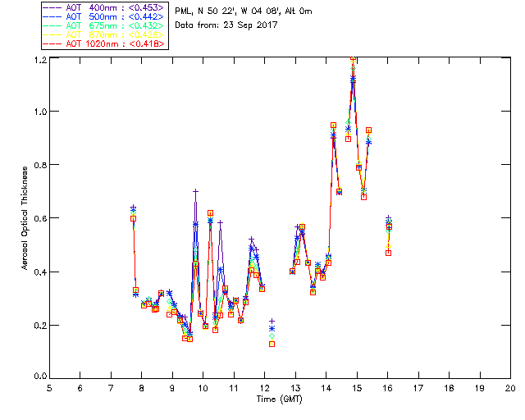Click the 'AOT 675nm : <0.432>' legend entry
This screenshot has height=420, width=525.
103,25
